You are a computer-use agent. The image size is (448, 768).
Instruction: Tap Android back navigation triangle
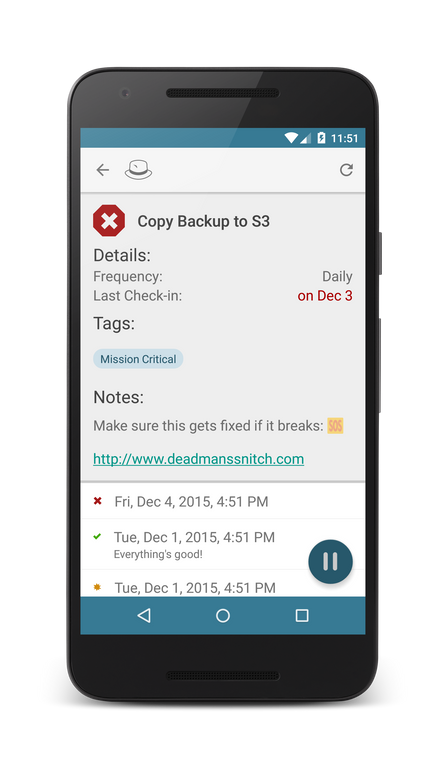click(144, 616)
